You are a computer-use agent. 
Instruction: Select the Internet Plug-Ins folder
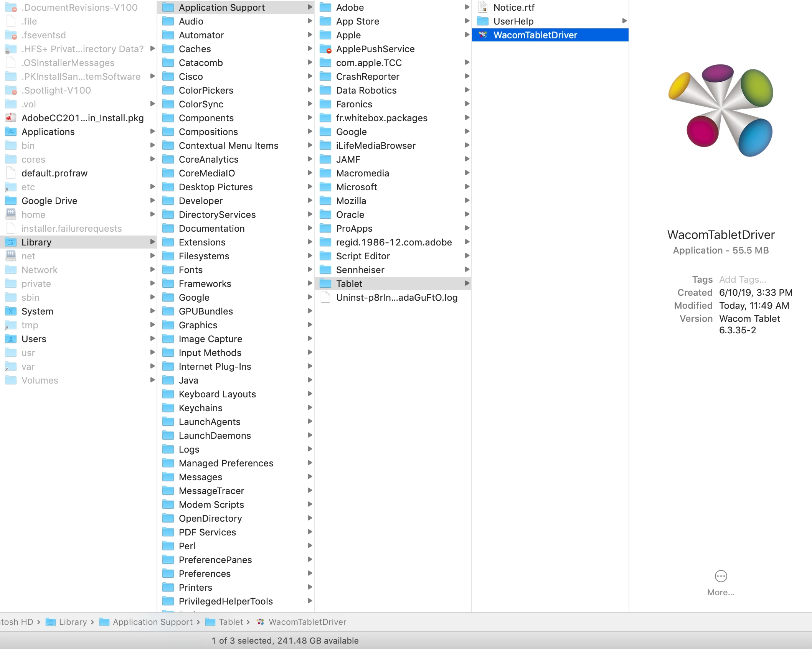(236, 366)
